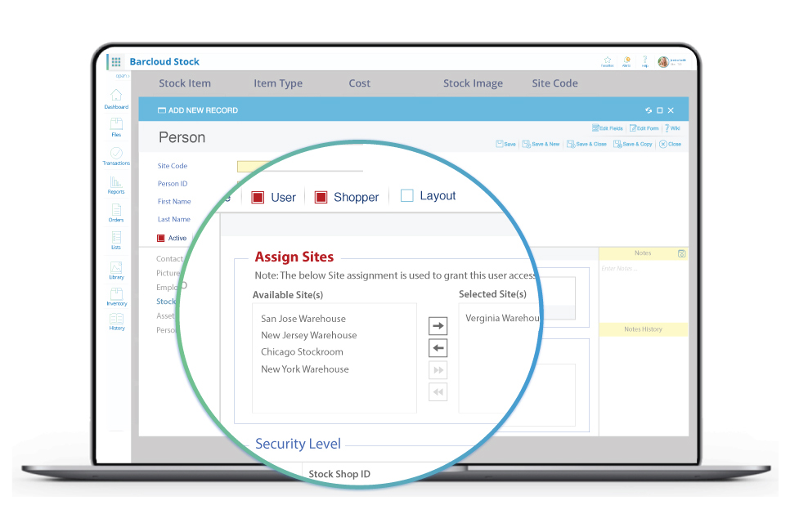Click Save & New

click(541, 144)
